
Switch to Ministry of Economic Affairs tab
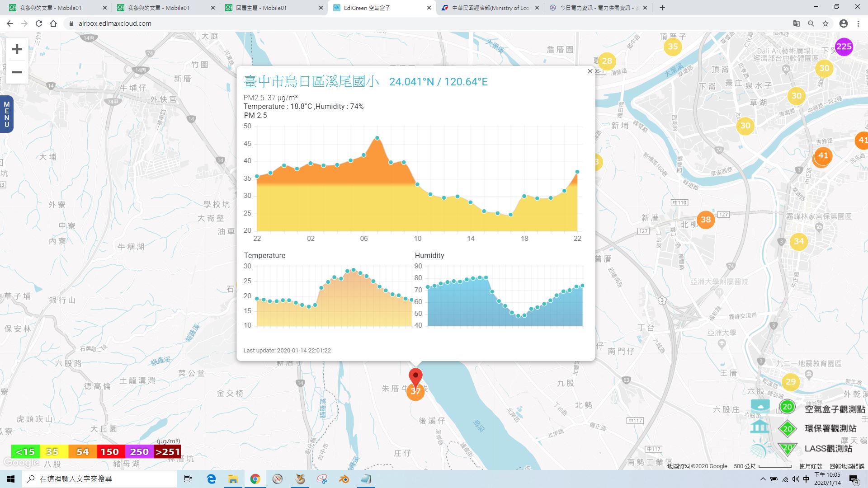(491, 8)
